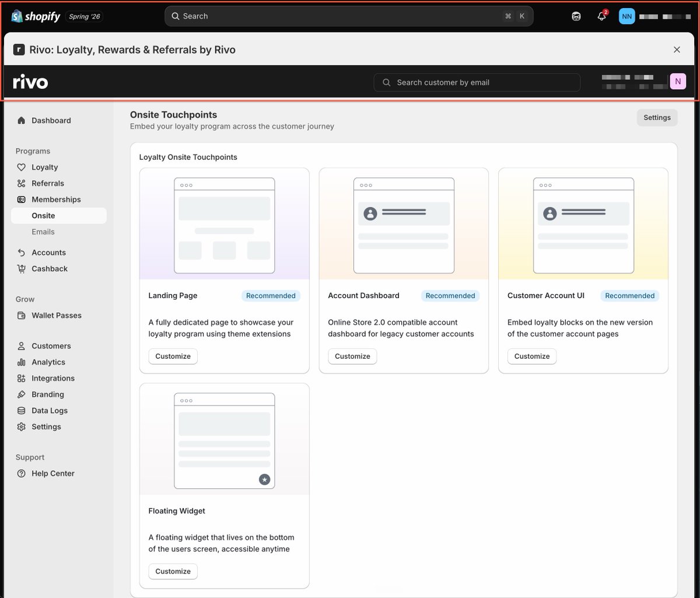The width and height of the screenshot is (700, 598).
Task: Click Recommended badge on Account Dashboard
Action: (450, 296)
